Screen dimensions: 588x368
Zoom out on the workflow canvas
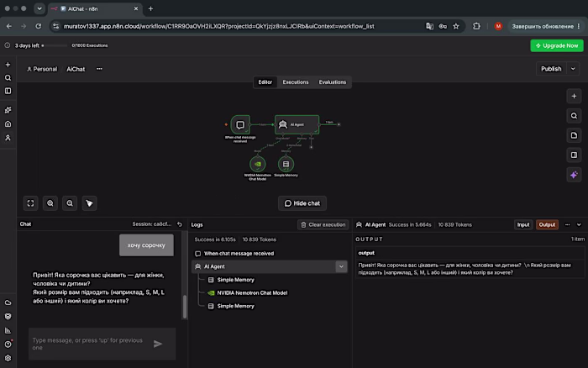coord(70,203)
